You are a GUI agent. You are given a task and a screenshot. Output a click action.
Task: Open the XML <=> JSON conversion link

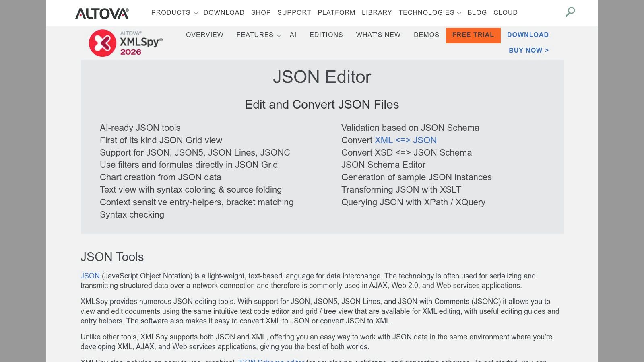(405, 140)
